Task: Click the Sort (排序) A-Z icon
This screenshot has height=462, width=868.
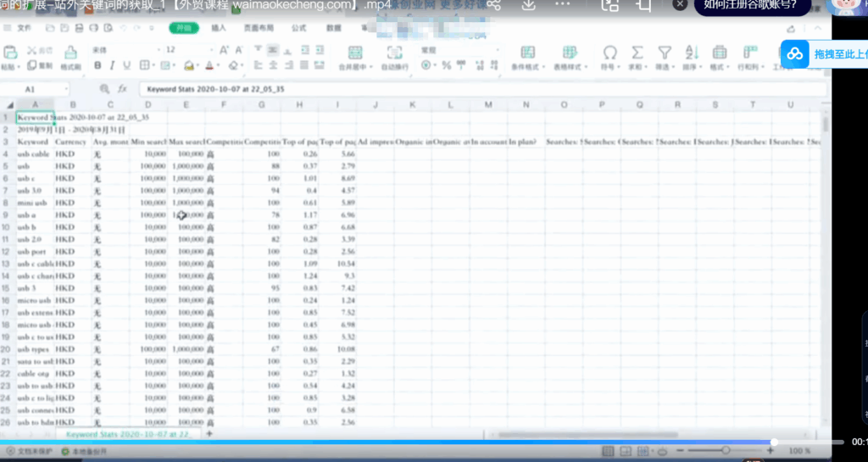Action: click(x=691, y=53)
